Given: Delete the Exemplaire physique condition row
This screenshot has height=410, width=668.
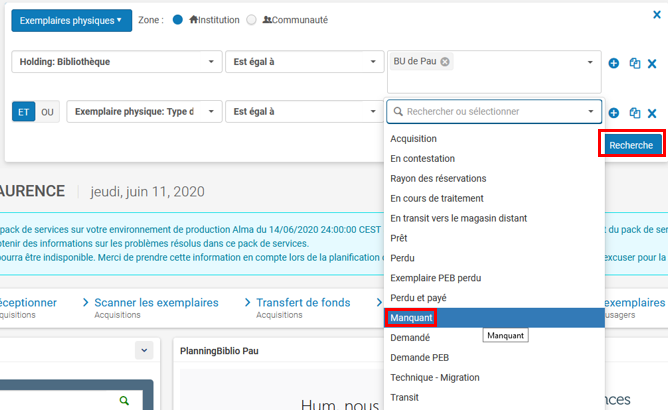Looking at the screenshot, I should click(x=652, y=113).
